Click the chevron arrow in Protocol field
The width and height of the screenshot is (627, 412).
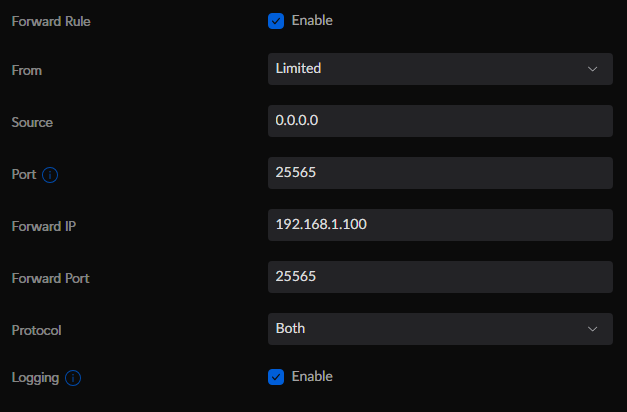(x=592, y=328)
